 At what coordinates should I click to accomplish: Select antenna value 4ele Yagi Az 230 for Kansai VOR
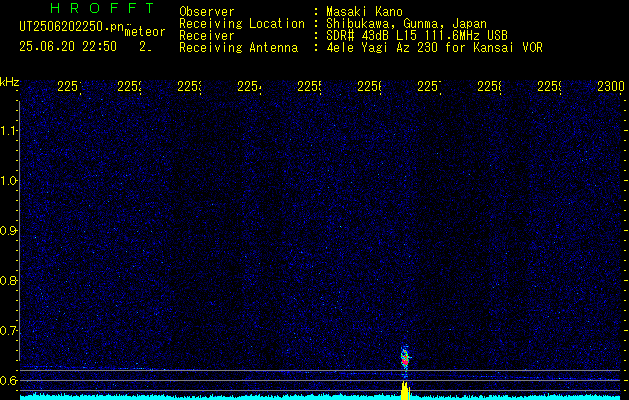434,48
